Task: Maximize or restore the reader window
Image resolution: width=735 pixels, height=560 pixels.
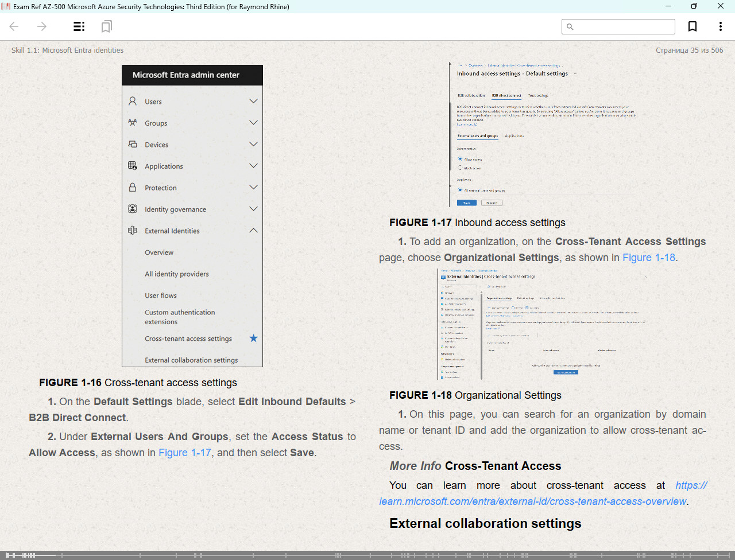Action: [x=694, y=6]
